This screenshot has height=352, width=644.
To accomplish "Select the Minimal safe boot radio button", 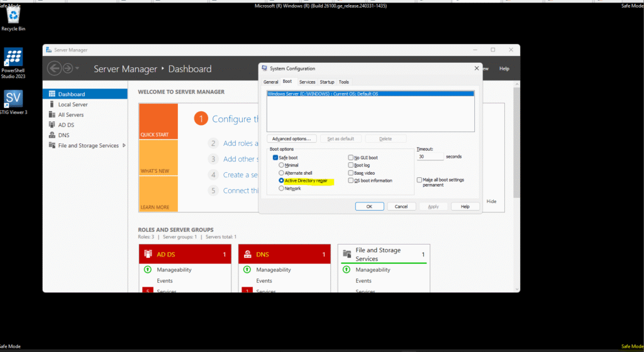I will [x=281, y=165].
